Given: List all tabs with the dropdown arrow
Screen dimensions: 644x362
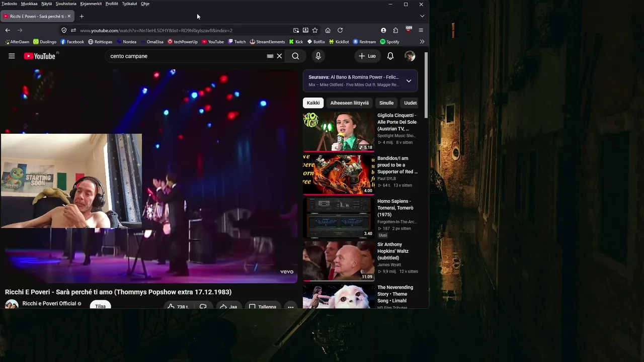Looking at the screenshot, I should (x=422, y=16).
